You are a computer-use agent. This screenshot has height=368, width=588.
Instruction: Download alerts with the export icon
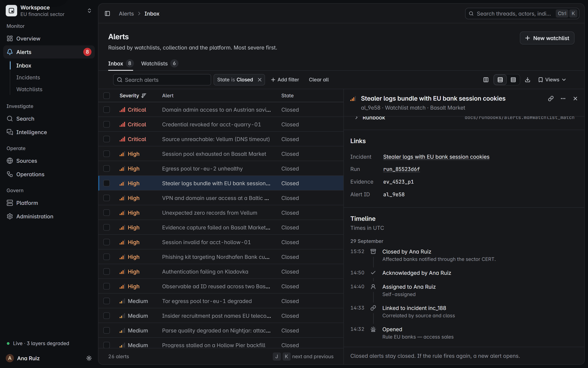[x=528, y=80]
